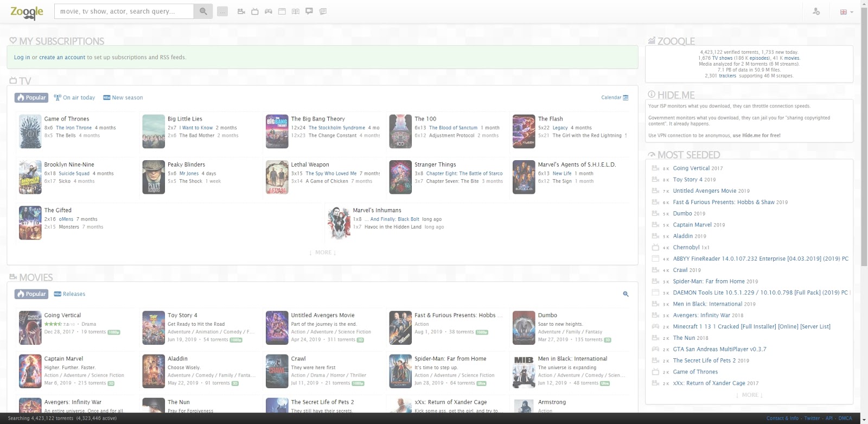Click TV icon beside Chernobyl in Most Seeded

pos(655,248)
